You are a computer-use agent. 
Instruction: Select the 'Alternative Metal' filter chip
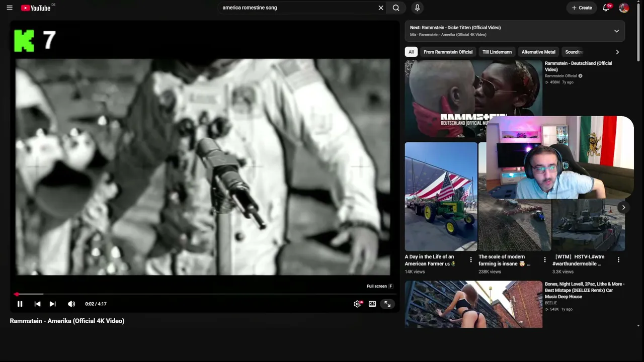coord(538,52)
